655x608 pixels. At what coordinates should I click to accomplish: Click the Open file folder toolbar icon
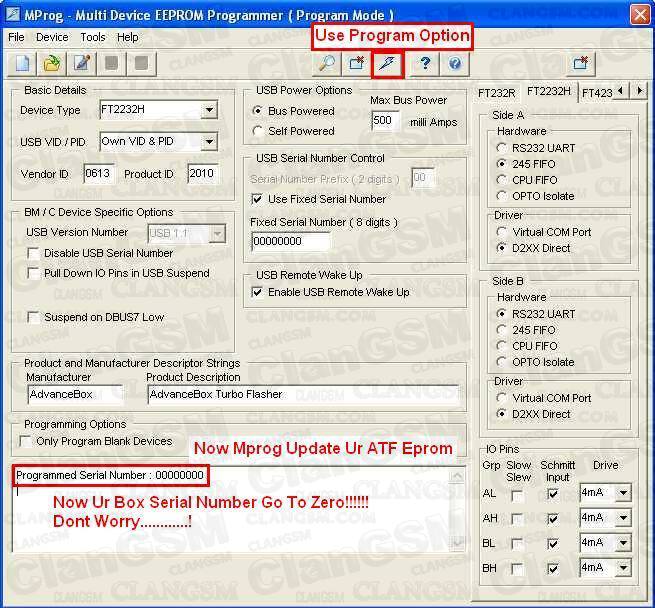(x=52, y=64)
